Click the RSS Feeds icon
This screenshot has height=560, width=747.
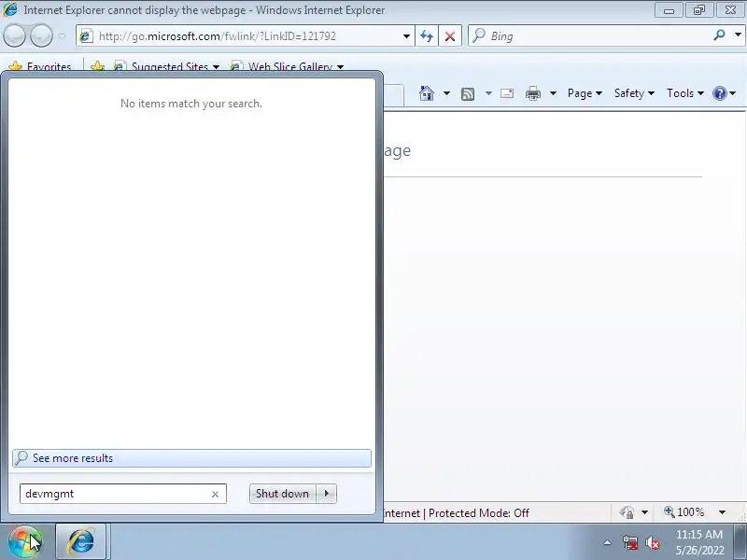[468, 94]
